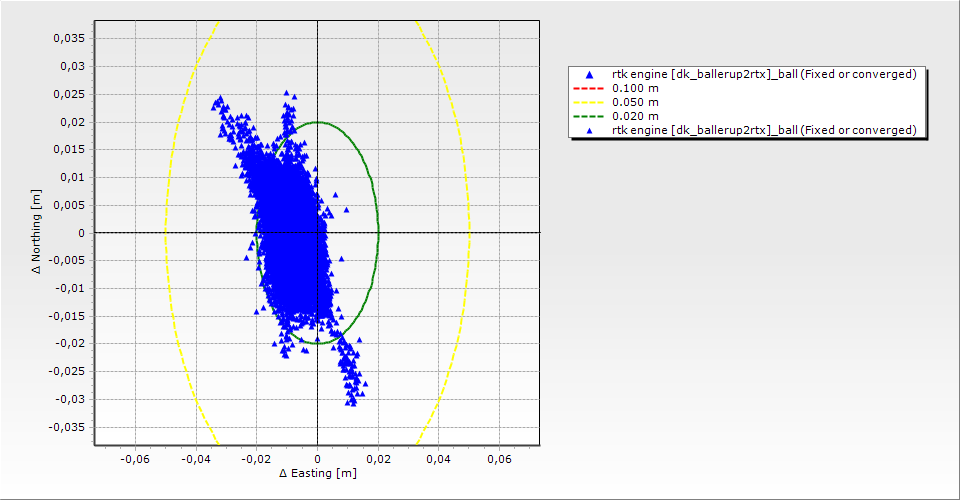The height and width of the screenshot is (500, 960).
Task: Click the -0,015 Northing tick label
Action: pos(67,316)
